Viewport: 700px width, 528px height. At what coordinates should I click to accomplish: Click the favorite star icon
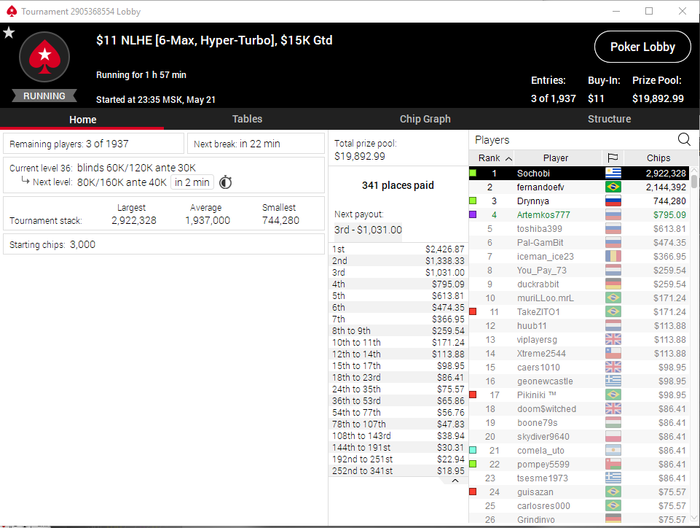click(x=9, y=33)
